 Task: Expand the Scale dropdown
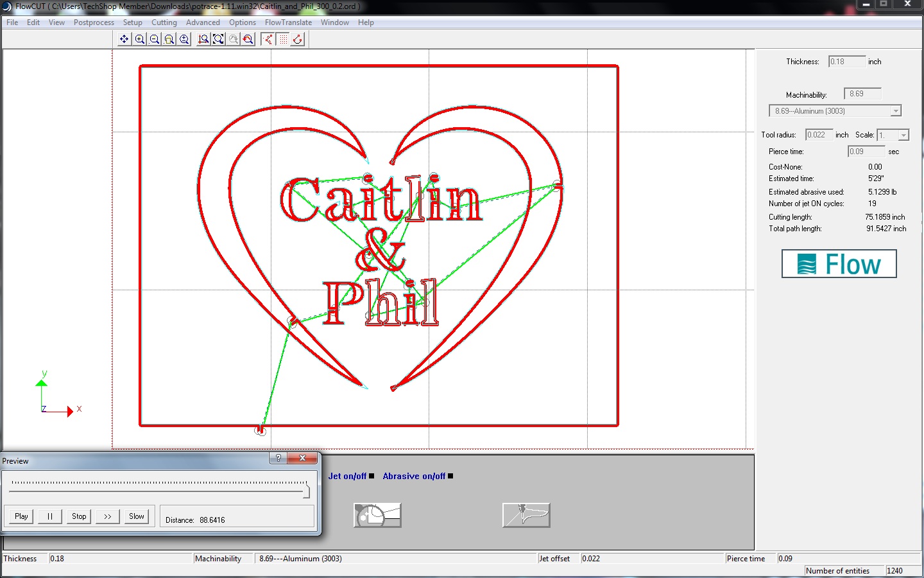pos(903,135)
